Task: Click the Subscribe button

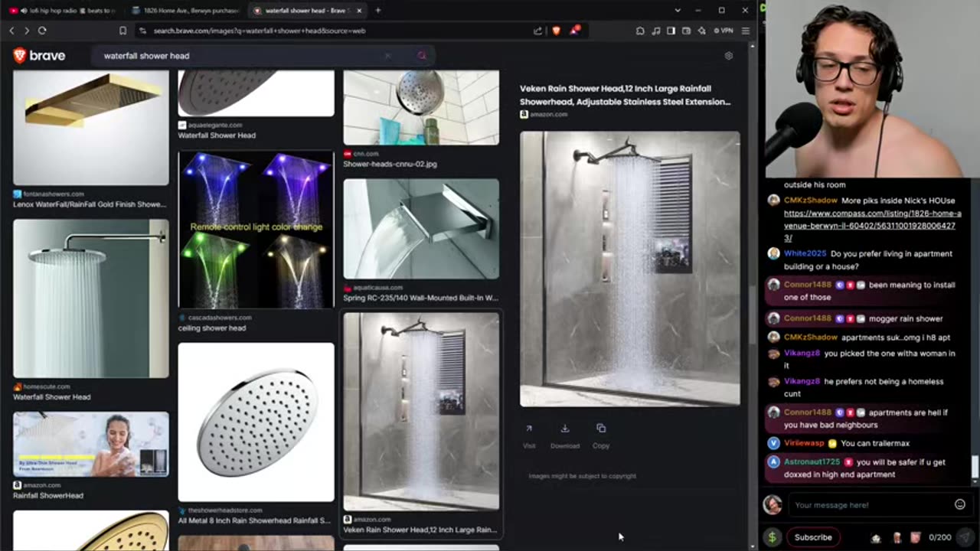Action: 813,537
